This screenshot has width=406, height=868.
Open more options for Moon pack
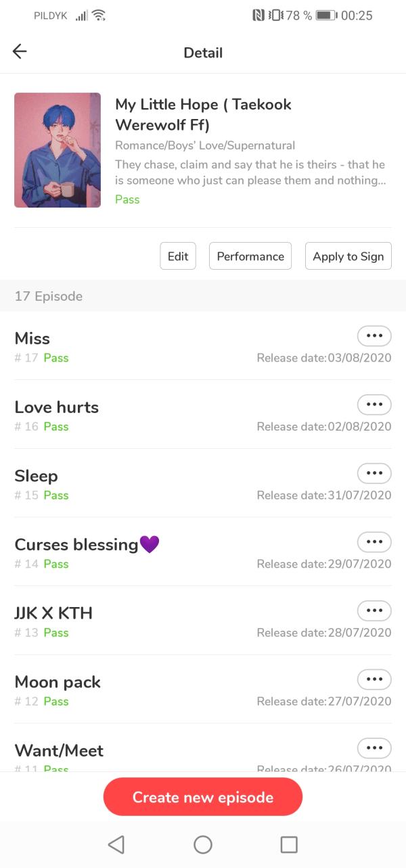click(x=374, y=679)
